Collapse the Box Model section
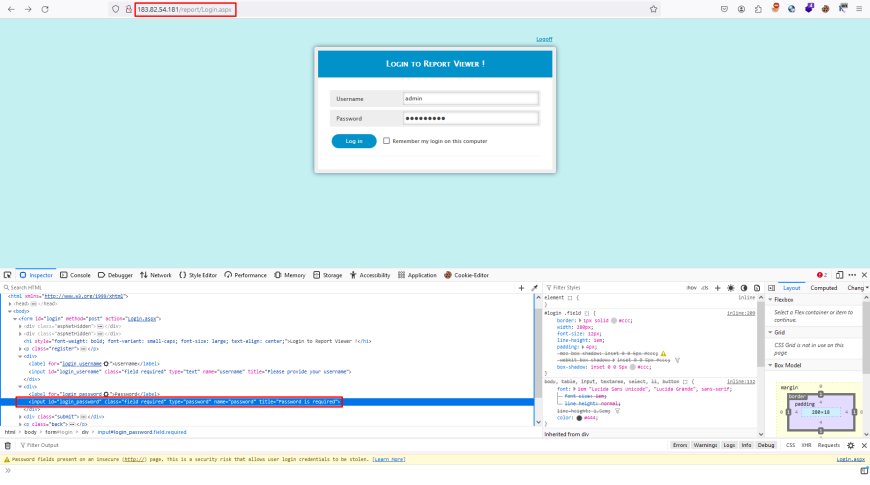 coord(770,365)
